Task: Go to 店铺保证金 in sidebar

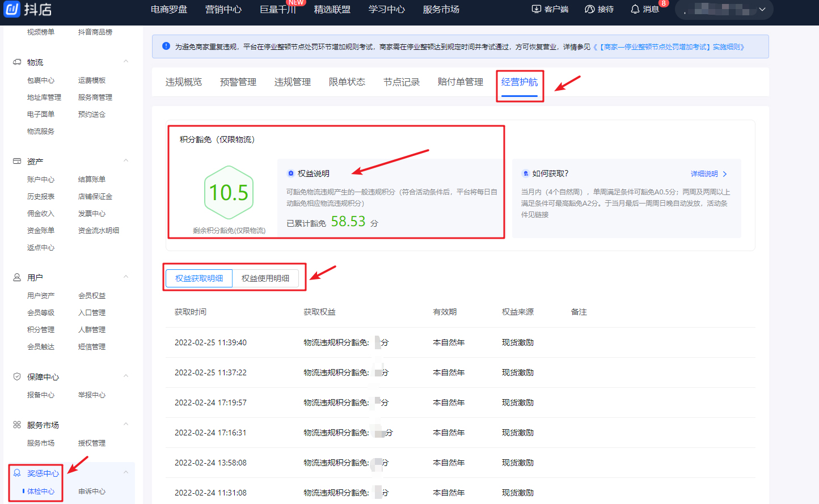Action: pyautogui.click(x=95, y=197)
